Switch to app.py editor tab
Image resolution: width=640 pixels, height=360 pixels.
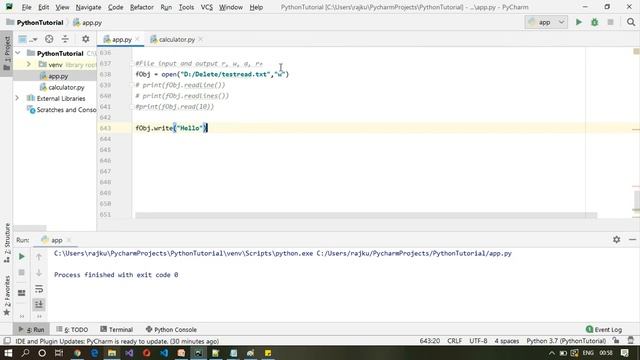[x=121, y=39]
